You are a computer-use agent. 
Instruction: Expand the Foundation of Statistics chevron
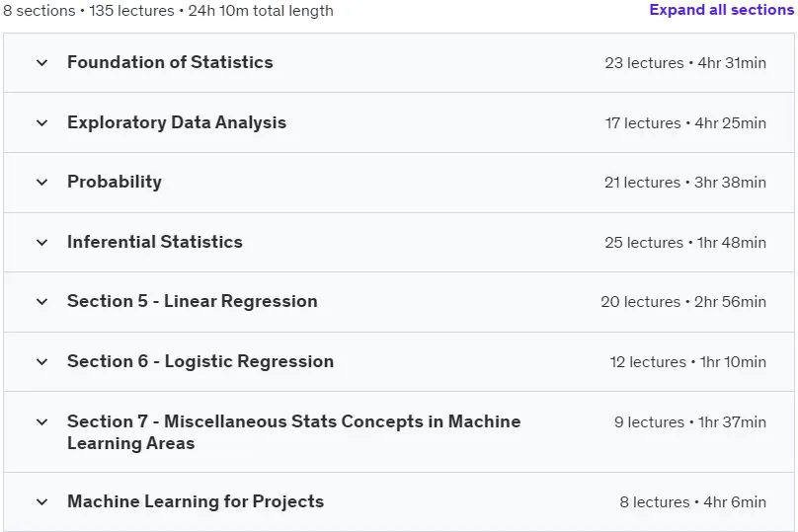click(x=42, y=63)
